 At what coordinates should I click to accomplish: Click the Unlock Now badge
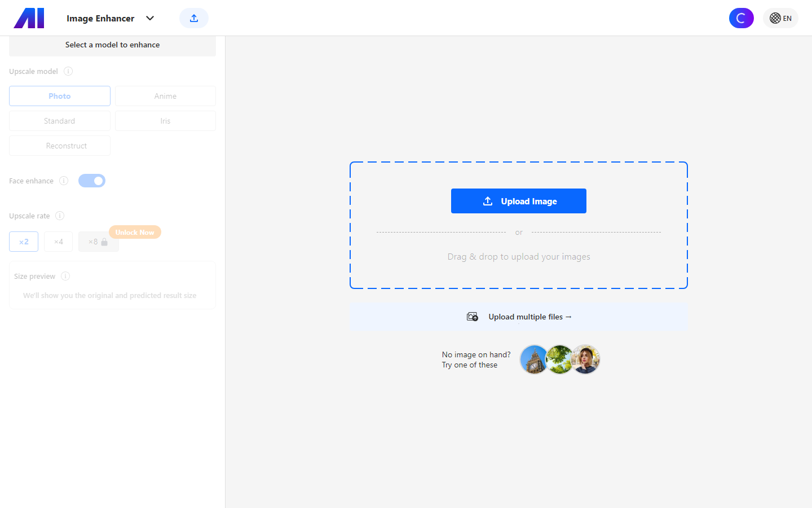(x=135, y=232)
